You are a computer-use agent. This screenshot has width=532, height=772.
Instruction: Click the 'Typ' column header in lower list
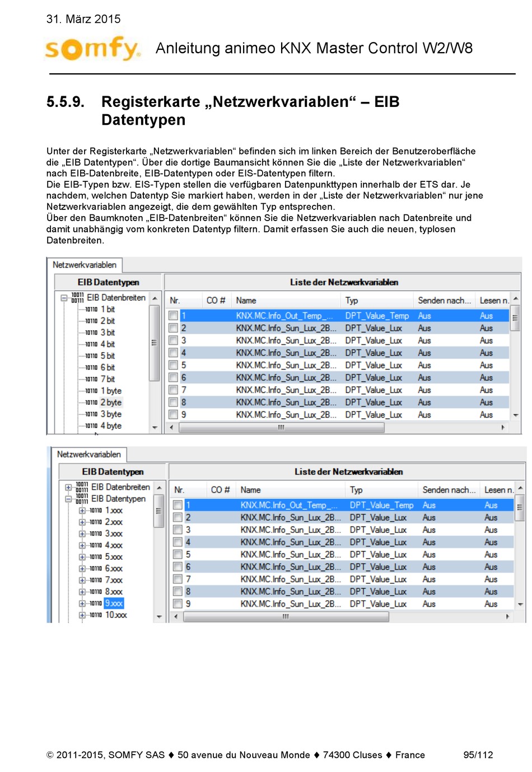point(381,490)
